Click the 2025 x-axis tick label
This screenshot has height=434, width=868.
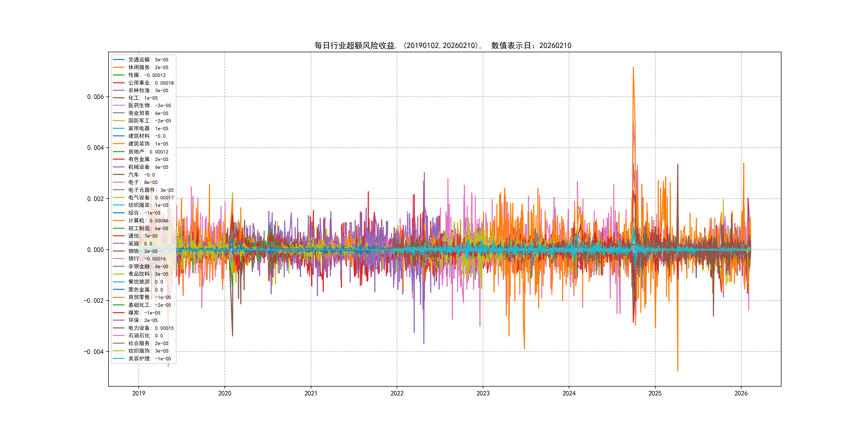(x=655, y=393)
